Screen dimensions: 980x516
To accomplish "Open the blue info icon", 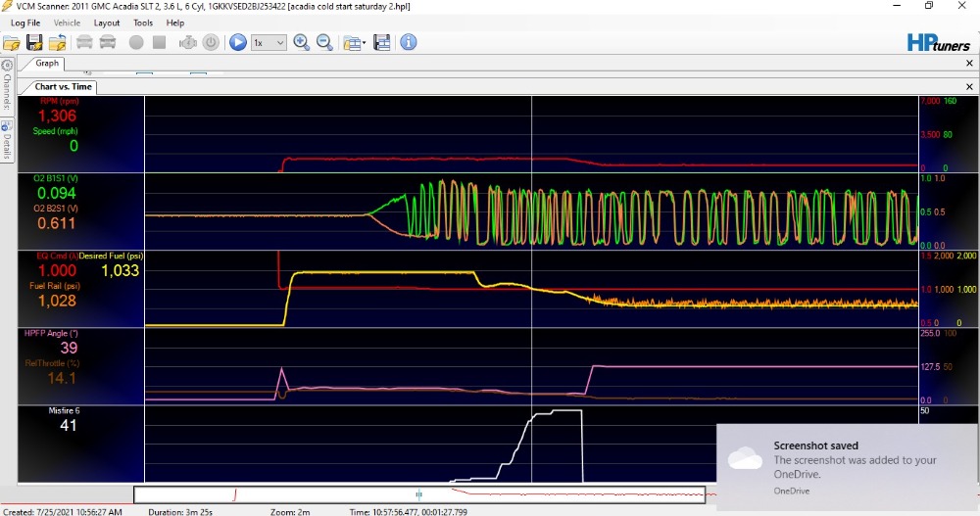I will (x=408, y=42).
